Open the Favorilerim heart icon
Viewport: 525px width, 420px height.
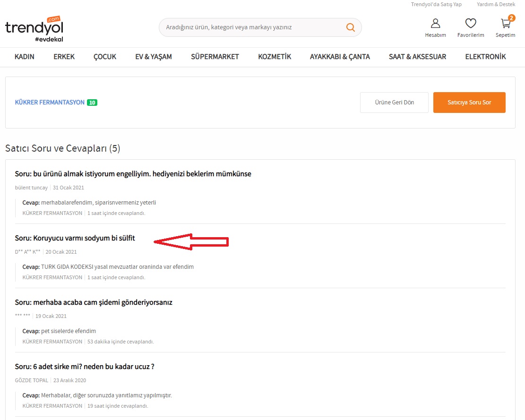pos(471,23)
